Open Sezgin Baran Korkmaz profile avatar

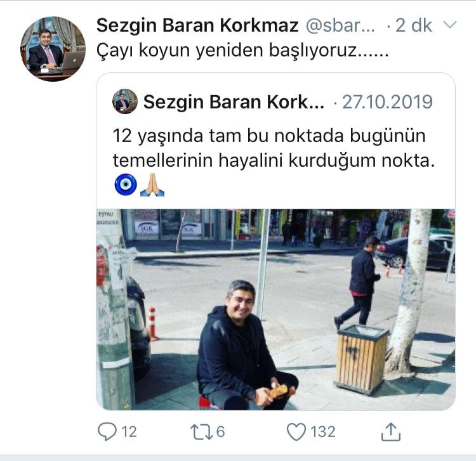point(53,49)
